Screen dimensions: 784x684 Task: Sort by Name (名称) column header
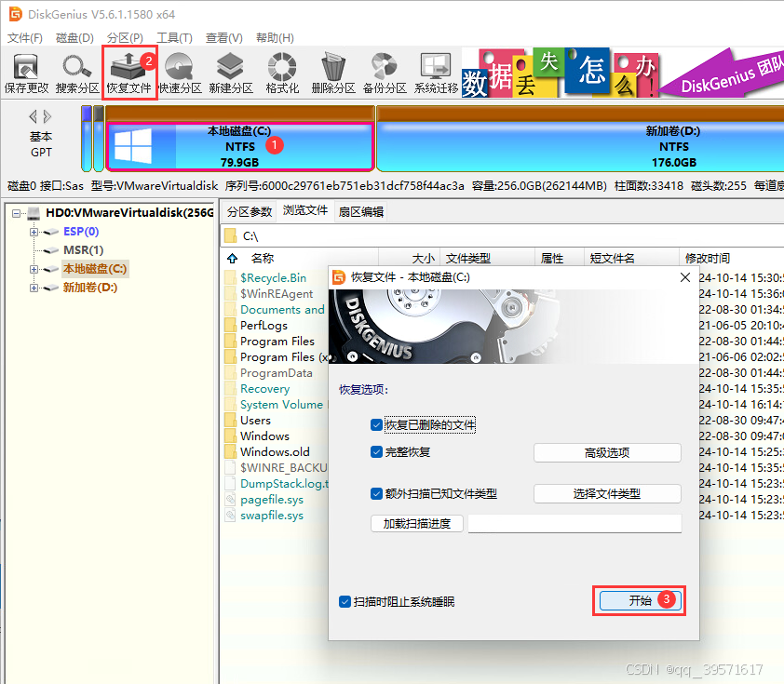tap(263, 259)
